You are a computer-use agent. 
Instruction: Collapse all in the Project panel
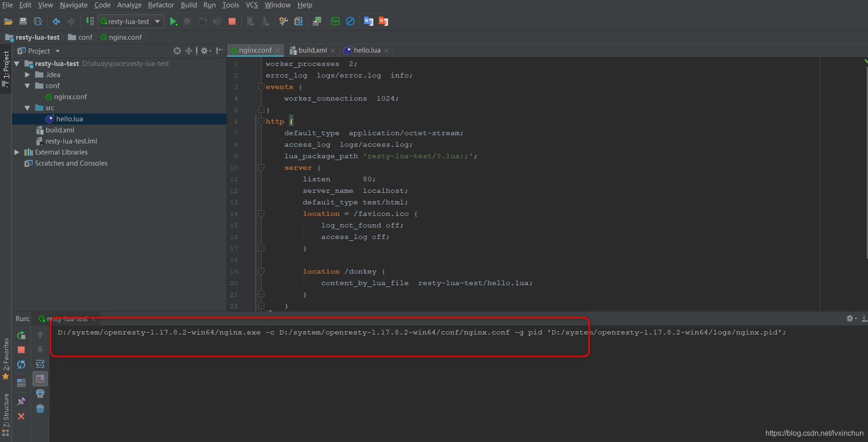click(188, 51)
